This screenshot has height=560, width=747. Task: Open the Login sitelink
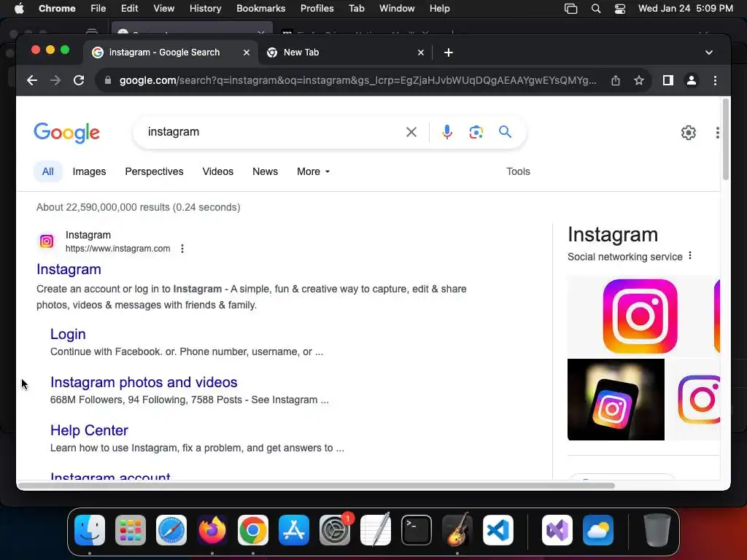pyautogui.click(x=68, y=334)
